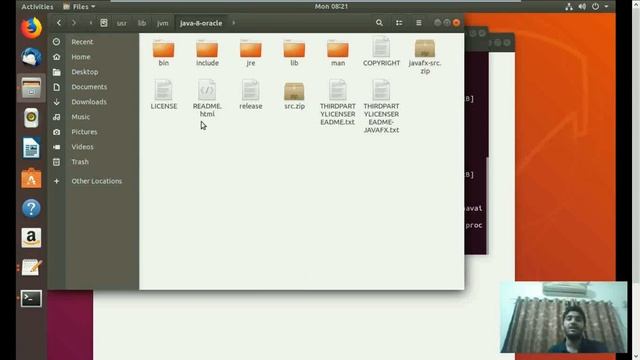This screenshot has height=360, width=640.
Task: Launch LibreOffice Writer from the dock
Action: 31,148
